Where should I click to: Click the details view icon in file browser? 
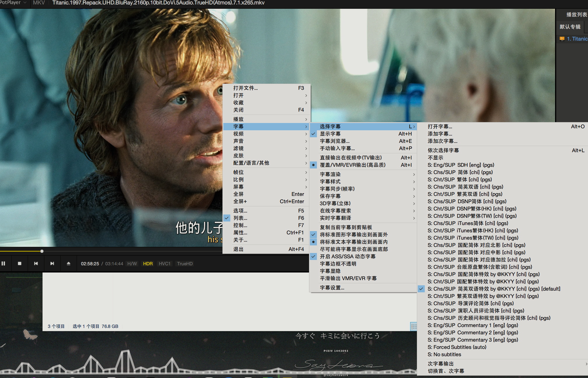coord(413,326)
